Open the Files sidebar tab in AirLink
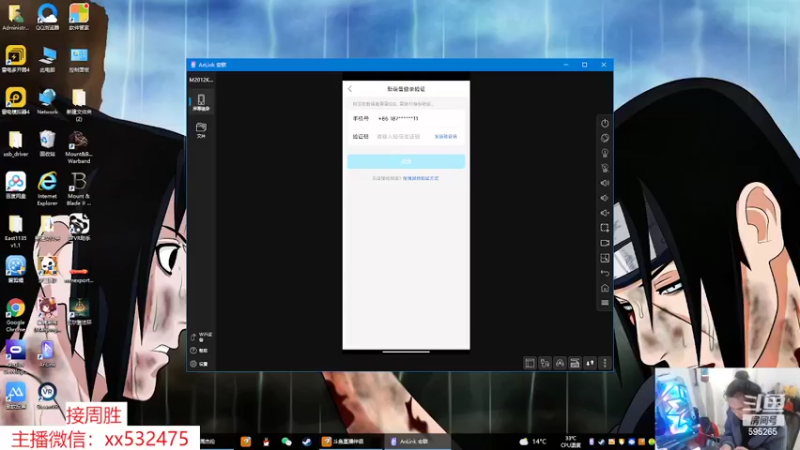The image size is (800, 450). pos(201,130)
